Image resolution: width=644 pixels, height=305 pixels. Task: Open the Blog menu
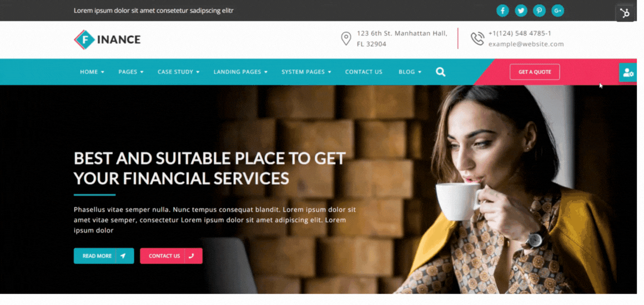[x=410, y=72]
